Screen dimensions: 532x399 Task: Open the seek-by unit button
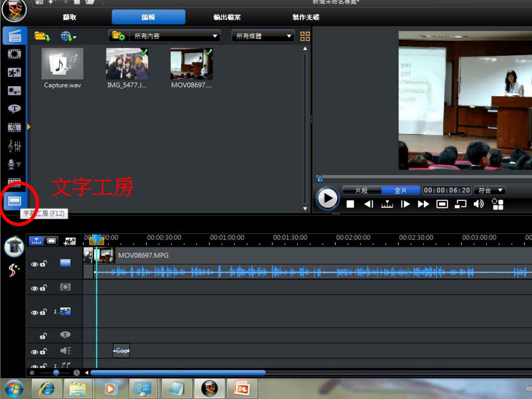[x=387, y=204]
